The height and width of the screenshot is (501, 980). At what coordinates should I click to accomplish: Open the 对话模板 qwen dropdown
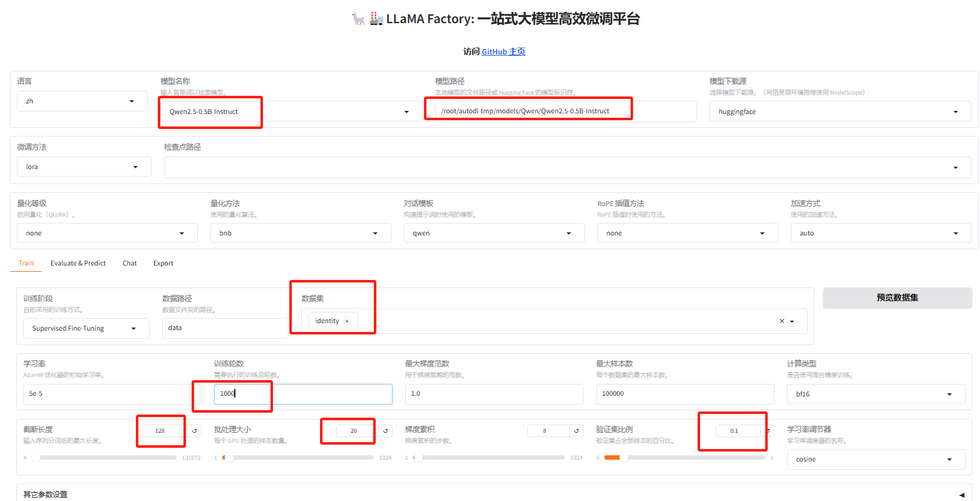[x=494, y=233]
